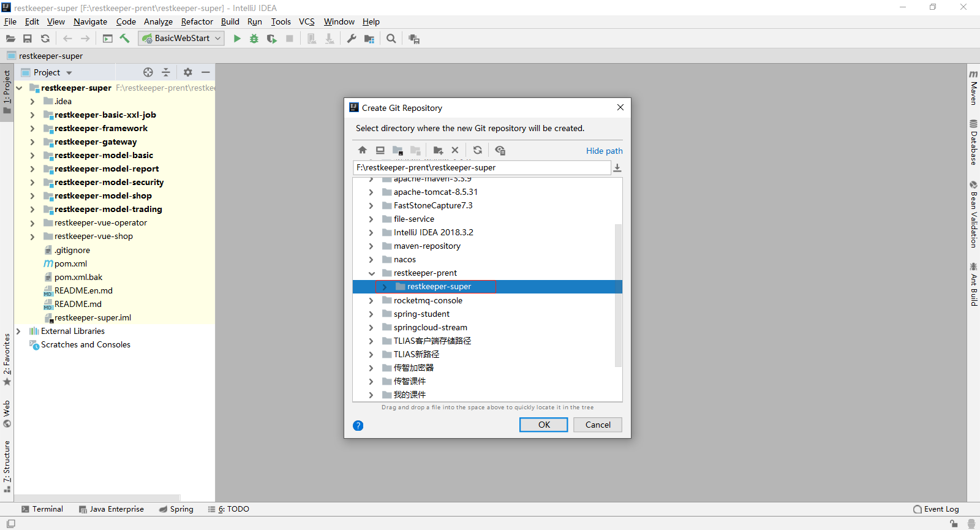Viewport: 980px width, 530px height.
Task: Expand spring-student folder in dialog
Action: [x=371, y=314]
